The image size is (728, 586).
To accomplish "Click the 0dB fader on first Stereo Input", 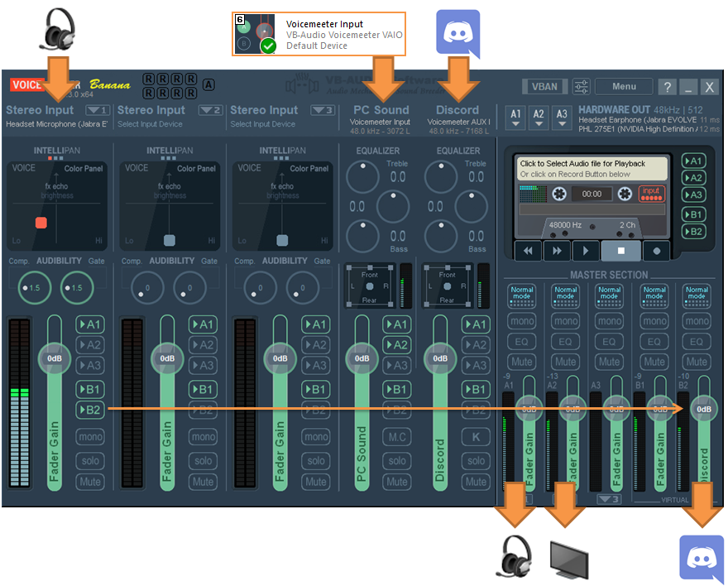I will [x=55, y=358].
